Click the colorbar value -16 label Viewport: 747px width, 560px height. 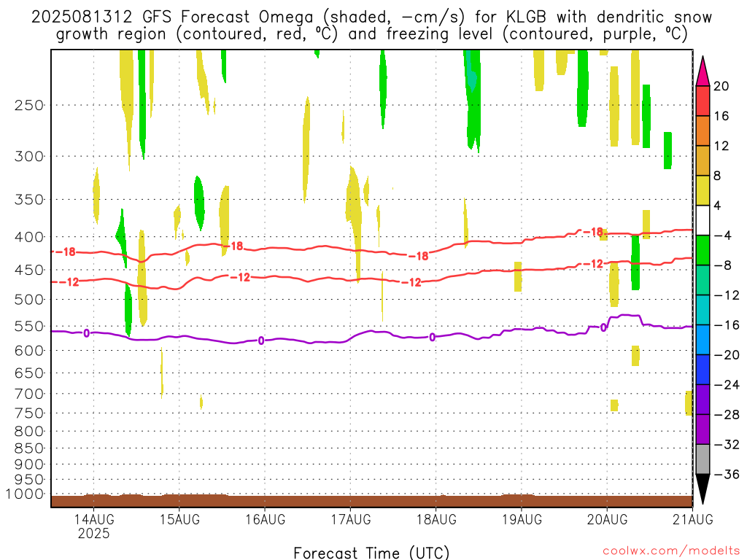(x=727, y=325)
